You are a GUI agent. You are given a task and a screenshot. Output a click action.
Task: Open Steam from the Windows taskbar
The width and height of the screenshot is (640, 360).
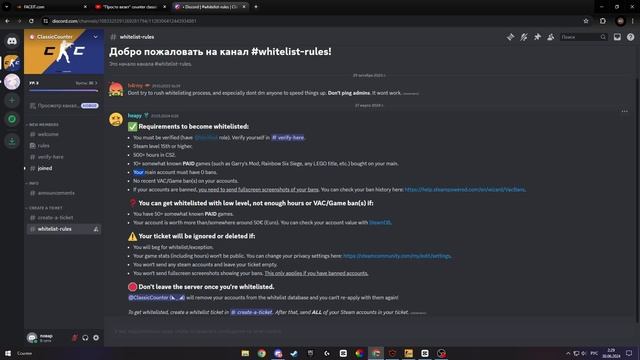click(294, 353)
